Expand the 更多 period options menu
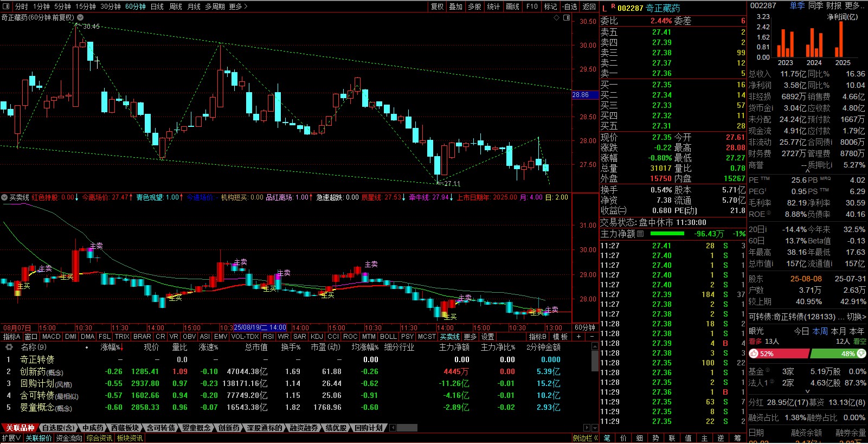 click(238, 7)
